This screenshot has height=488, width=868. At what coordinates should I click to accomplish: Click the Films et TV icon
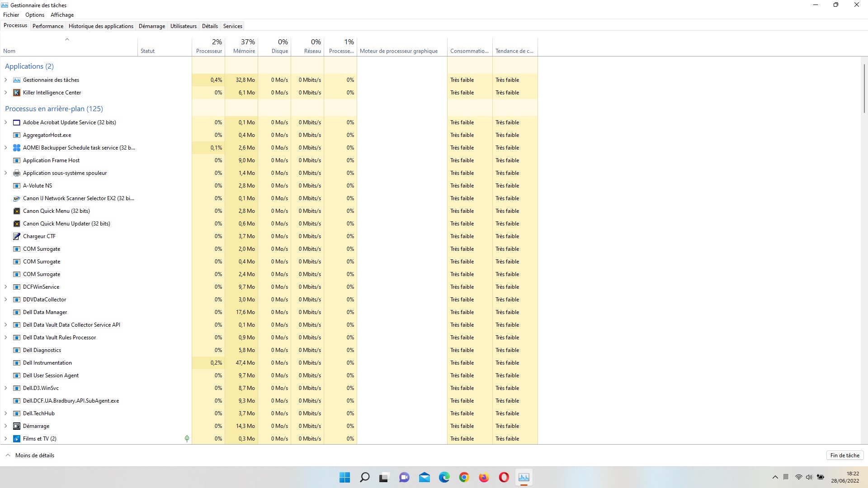click(x=17, y=439)
